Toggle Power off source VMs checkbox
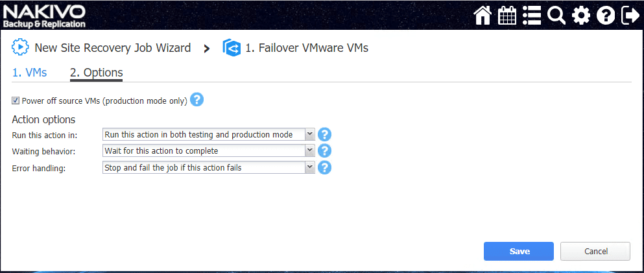This screenshot has width=644, height=273. (x=16, y=101)
